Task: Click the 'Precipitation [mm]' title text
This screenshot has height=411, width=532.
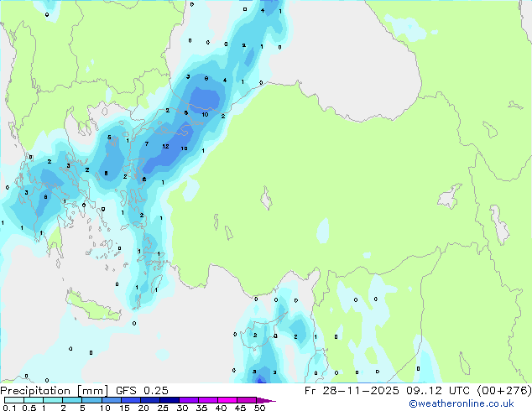Action: click(x=55, y=391)
